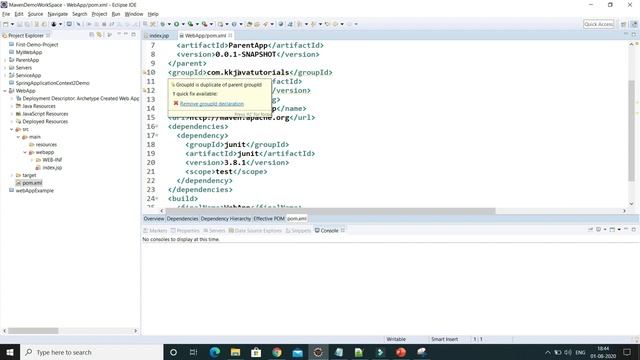Click the line 10 warning marker in gutter
Screen dimensions: 640x360
tap(144, 73)
